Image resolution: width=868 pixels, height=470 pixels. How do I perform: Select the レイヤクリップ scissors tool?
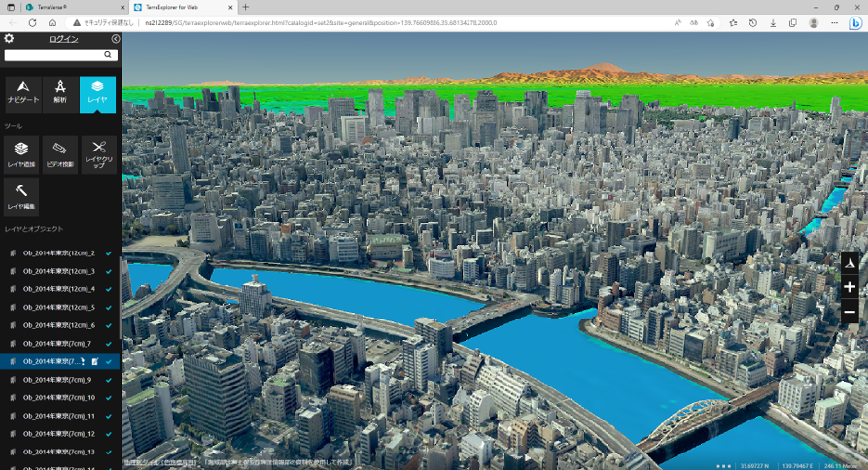[99, 154]
